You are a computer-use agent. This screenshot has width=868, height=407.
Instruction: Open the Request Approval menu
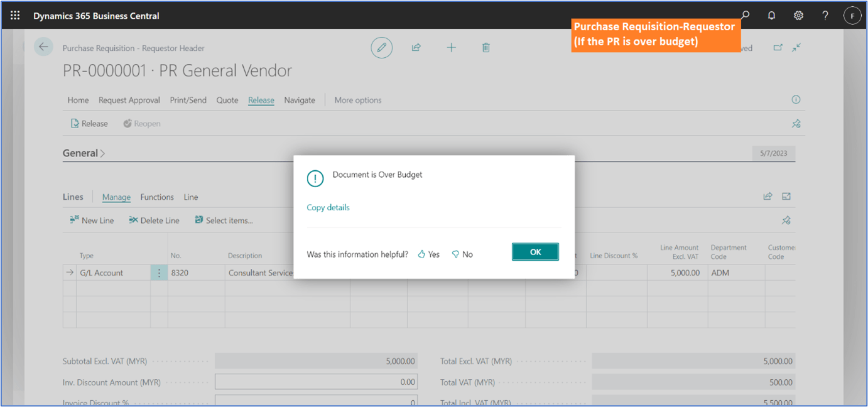129,100
